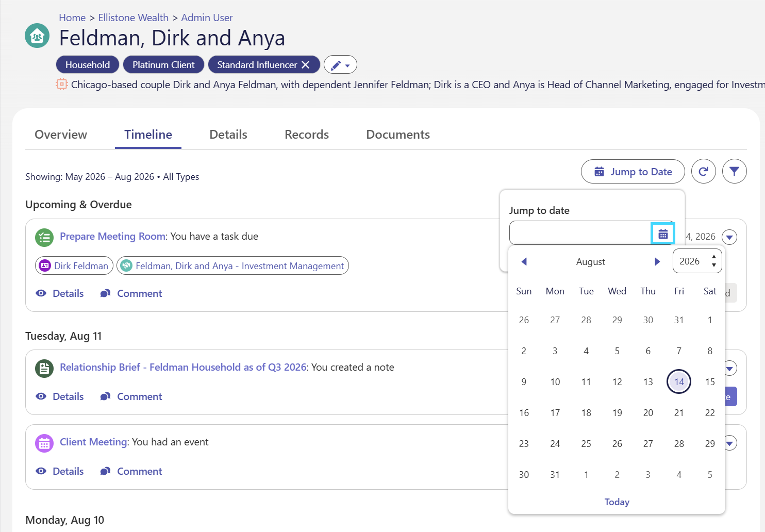
Task: Open Ellistone Wealth breadcrumb link
Action: click(134, 18)
